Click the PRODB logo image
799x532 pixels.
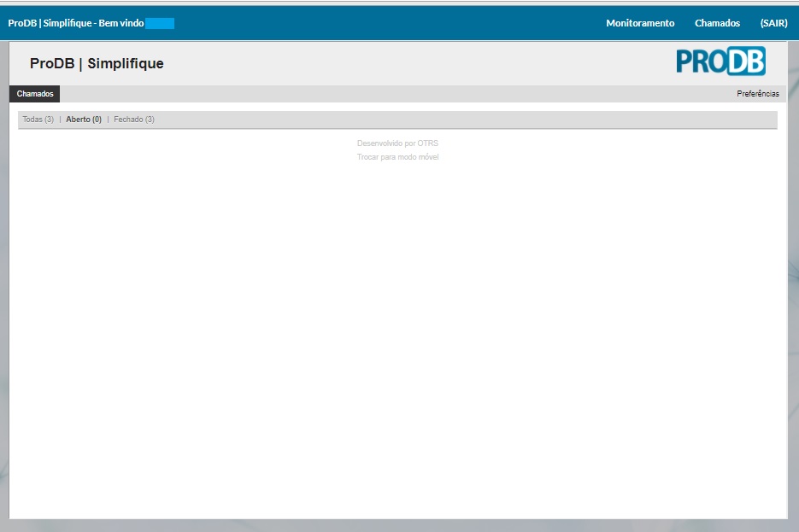[720, 61]
